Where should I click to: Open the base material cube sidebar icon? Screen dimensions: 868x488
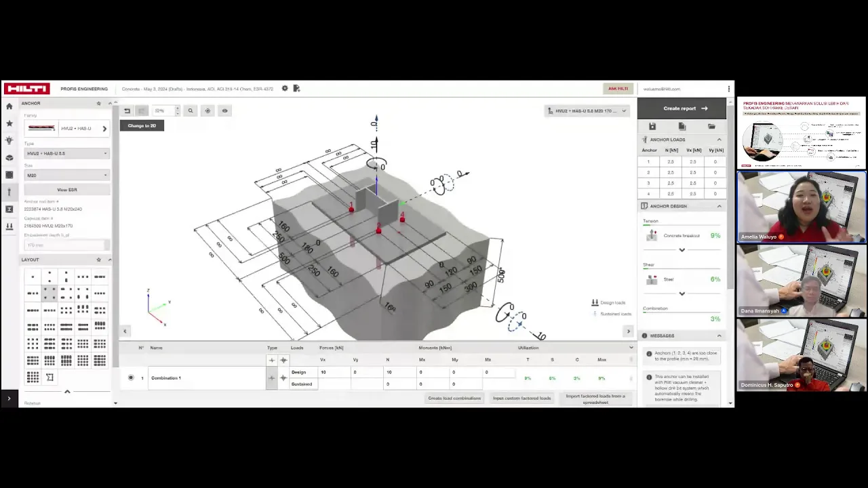(x=9, y=157)
